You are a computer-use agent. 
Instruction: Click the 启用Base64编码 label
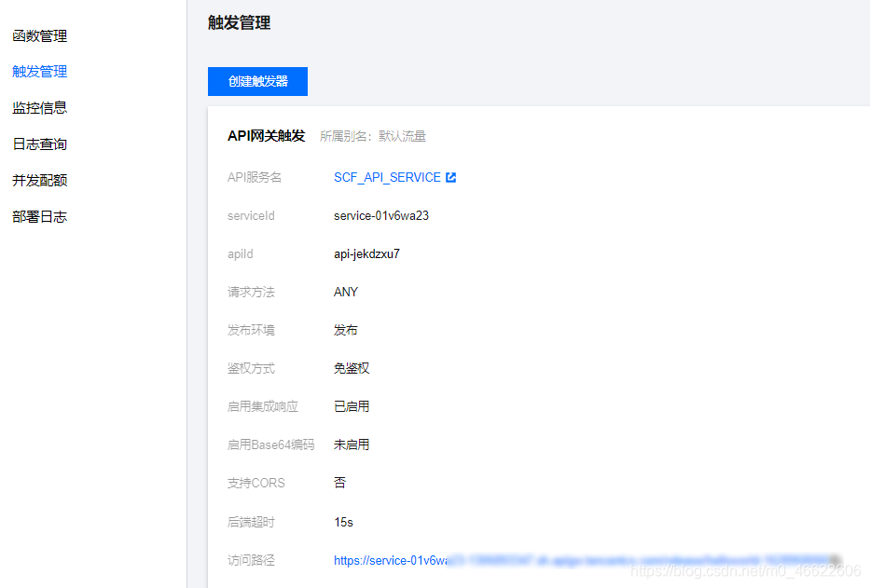click(x=270, y=444)
